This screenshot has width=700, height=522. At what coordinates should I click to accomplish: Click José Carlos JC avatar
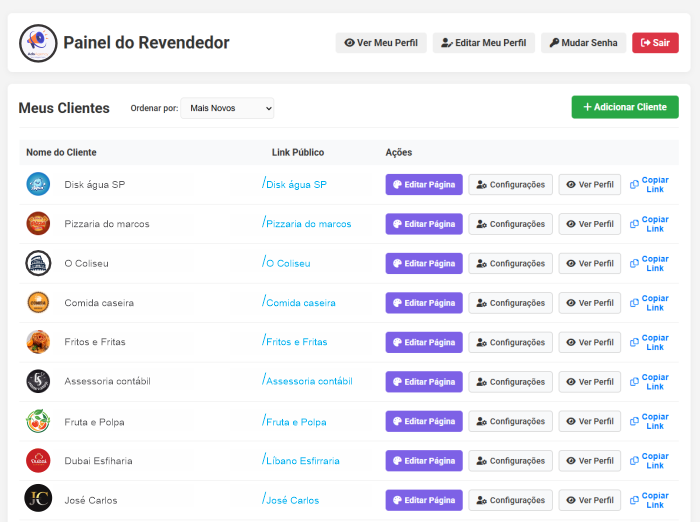tap(38, 498)
